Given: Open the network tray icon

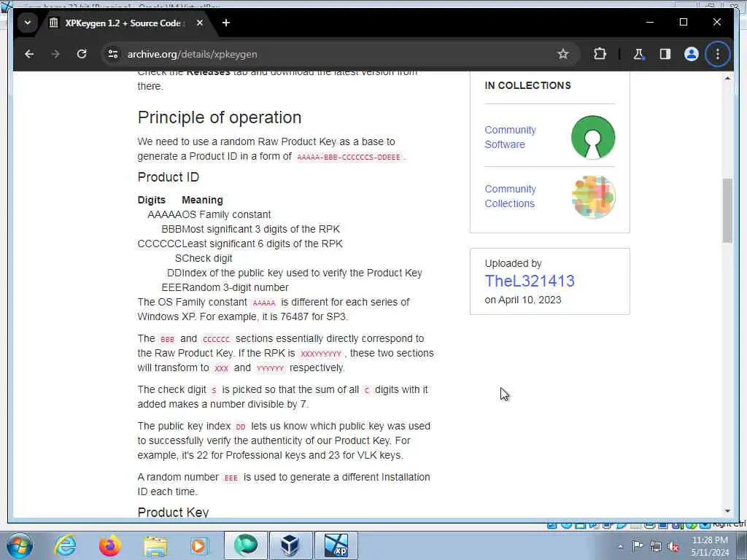Looking at the screenshot, I should point(656,545).
